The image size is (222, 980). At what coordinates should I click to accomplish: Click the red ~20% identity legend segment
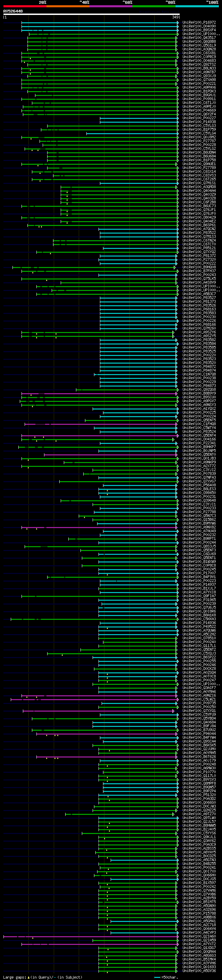(x=25, y=6)
